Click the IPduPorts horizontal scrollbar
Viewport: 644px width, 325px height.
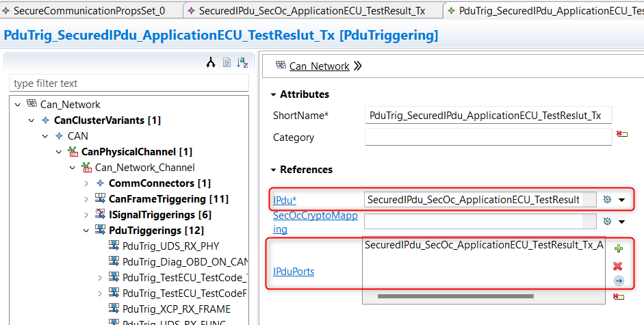pos(456,296)
